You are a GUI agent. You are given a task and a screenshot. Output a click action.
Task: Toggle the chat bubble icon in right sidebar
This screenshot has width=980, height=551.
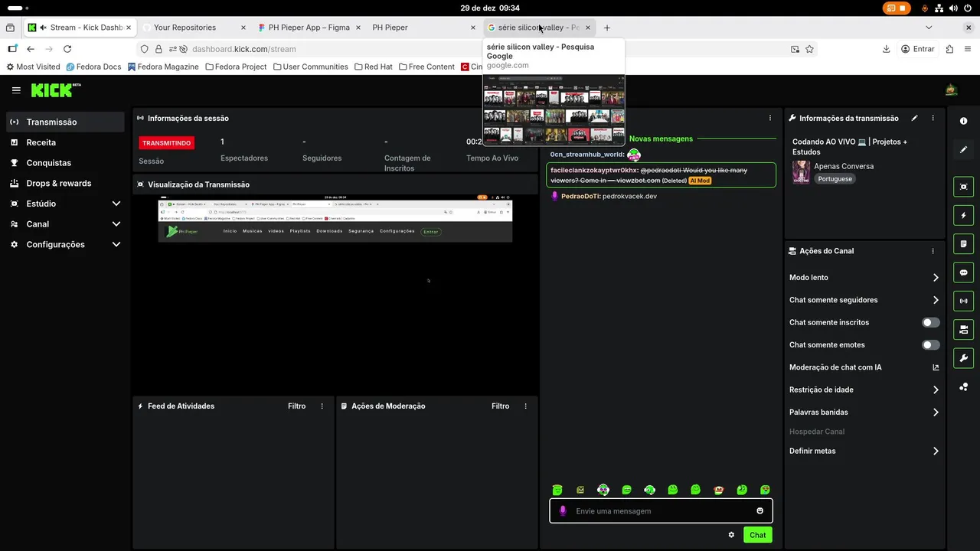click(963, 272)
